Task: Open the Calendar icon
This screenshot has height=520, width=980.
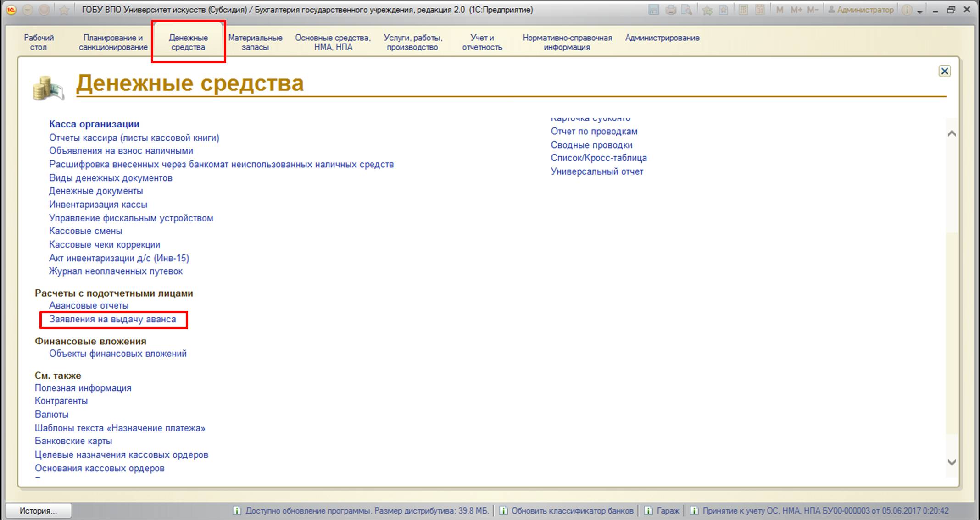Action: (760, 10)
